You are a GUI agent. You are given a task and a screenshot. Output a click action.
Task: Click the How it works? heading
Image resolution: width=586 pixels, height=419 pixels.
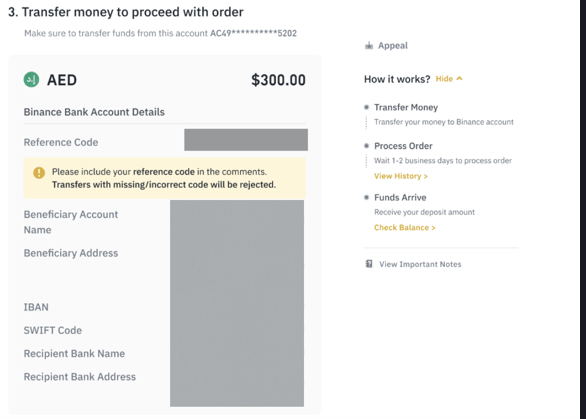(x=397, y=79)
